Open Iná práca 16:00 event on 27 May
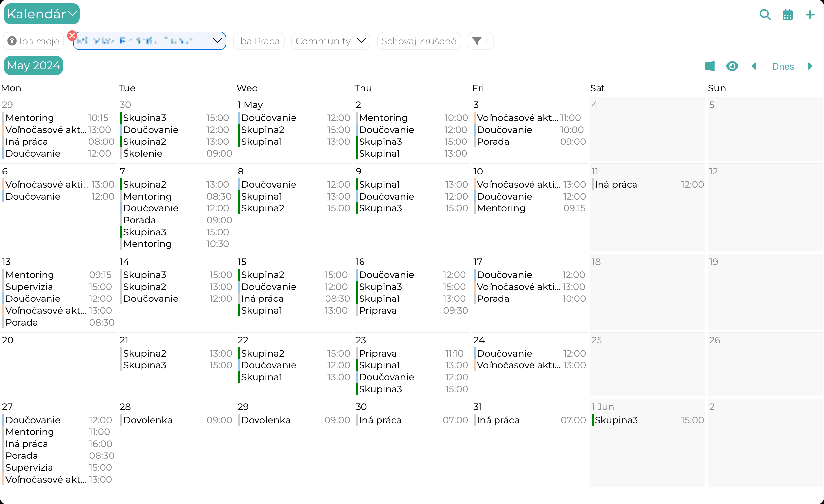Screen dimensions: 824x504 pyautogui.click(x=58, y=444)
